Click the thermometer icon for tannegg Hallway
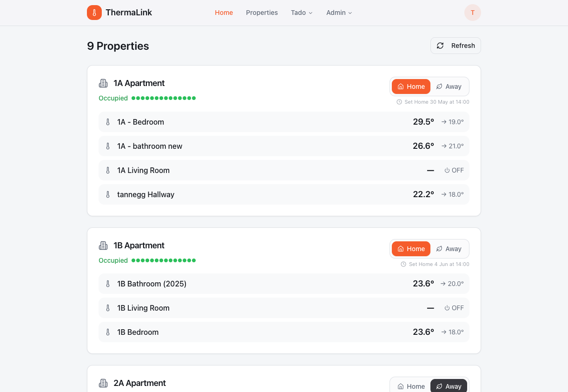The image size is (568, 392). 108,194
